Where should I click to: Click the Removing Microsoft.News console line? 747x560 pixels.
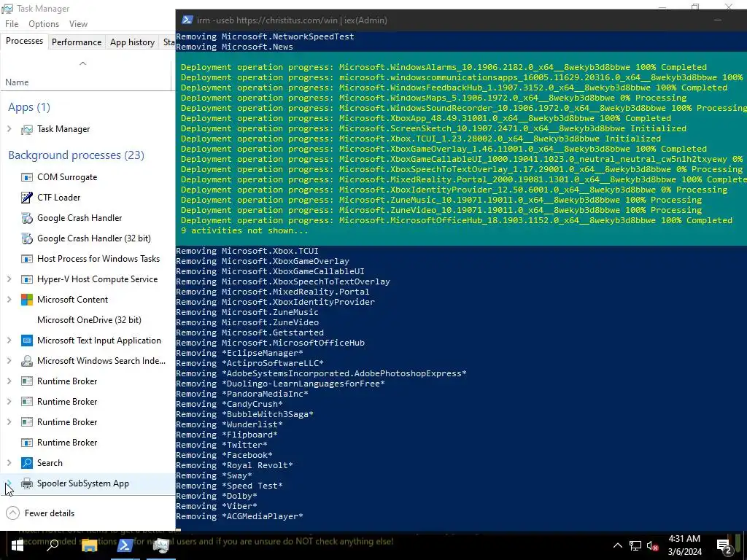coord(234,47)
